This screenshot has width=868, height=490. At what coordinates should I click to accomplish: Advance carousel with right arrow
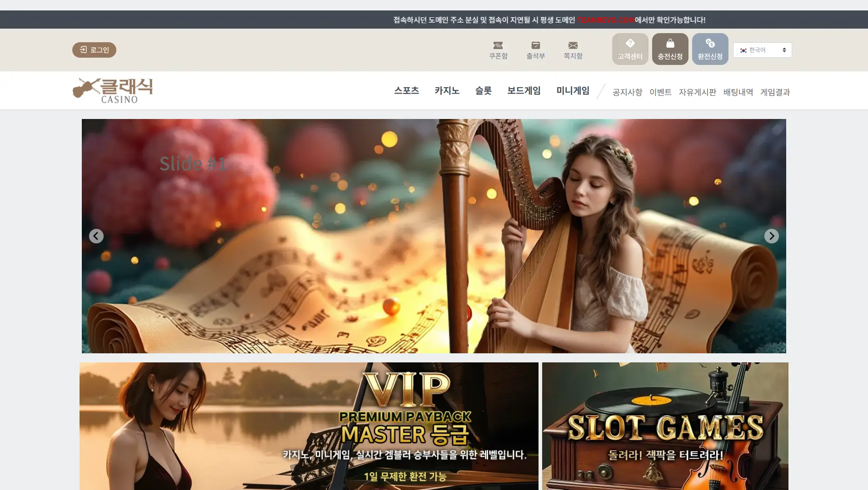(771, 236)
